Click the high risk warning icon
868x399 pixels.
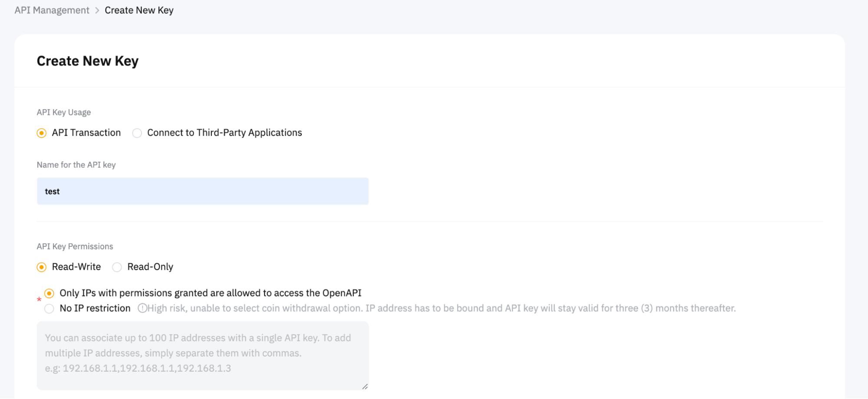click(x=142, y=308)
